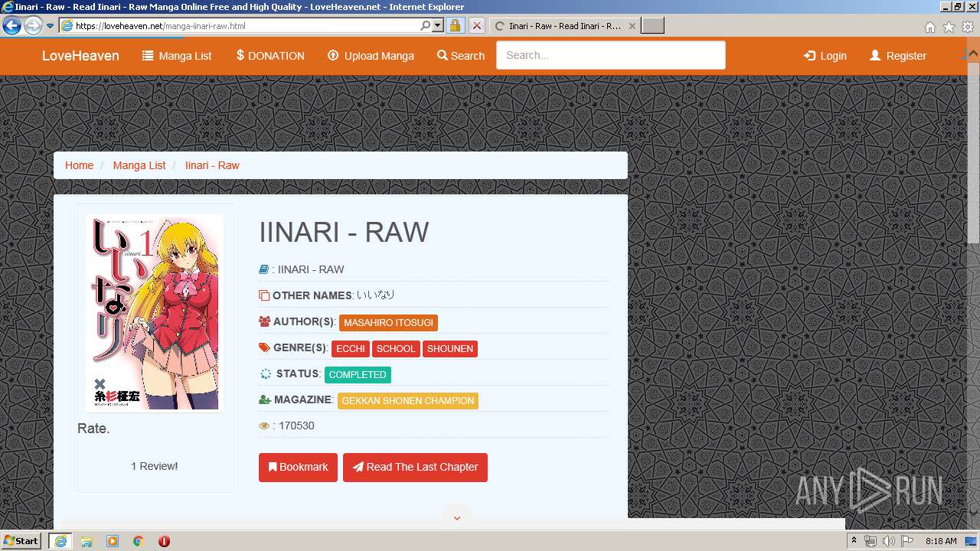Click the volume speaker tray icon
980x551 pixels.
coord(888,541)
